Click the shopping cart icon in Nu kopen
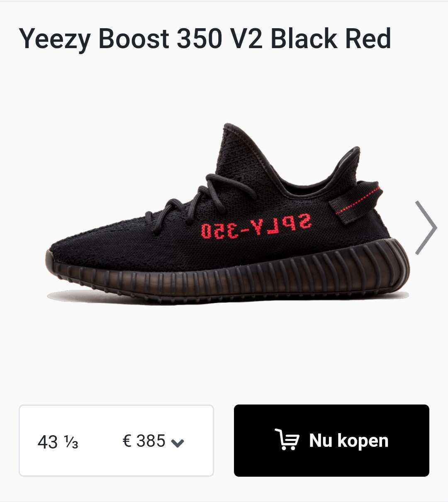 pos(287,440)
